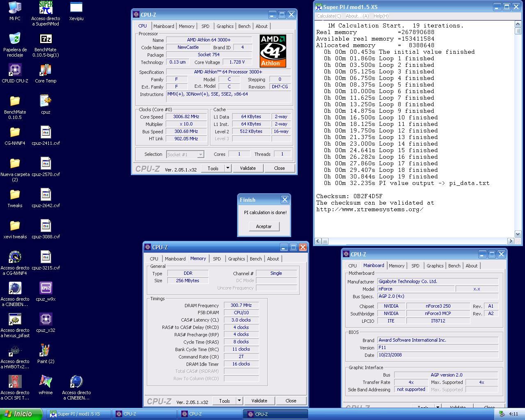Click Close button in CPU-Z CPU window

pos(279,168)
